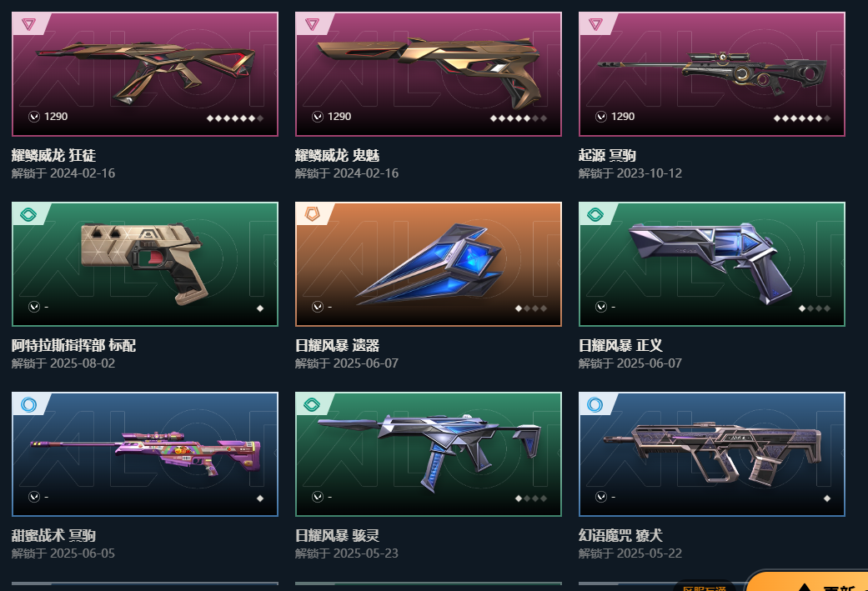Click the 日耀风暴 骇灵 title text
The height and width of the screenshot is (591, 868).
click(337, 536)
